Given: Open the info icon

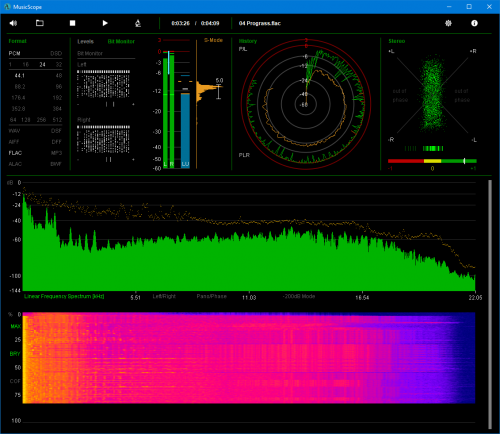Looking at the screenshot, I should (x=474, y=23).
